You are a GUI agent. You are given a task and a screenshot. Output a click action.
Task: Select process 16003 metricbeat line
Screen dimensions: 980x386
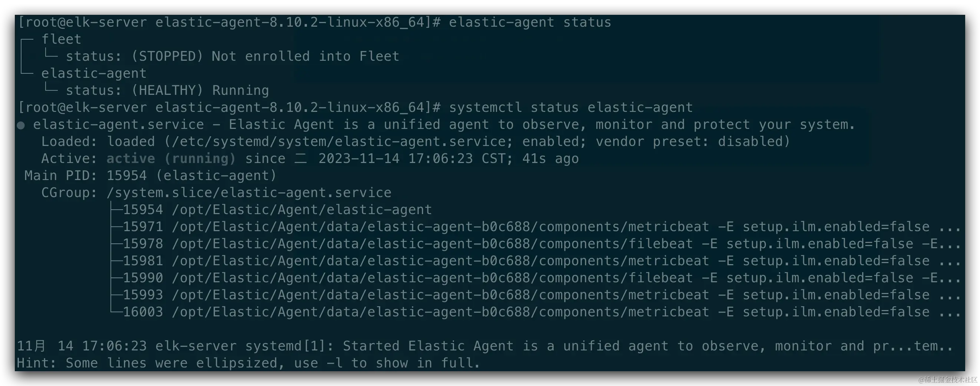(x=535, y=312)
